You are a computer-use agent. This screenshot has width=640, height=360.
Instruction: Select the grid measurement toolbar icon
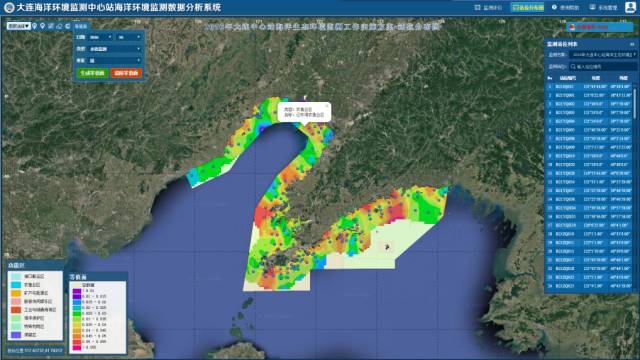(51, 26)
